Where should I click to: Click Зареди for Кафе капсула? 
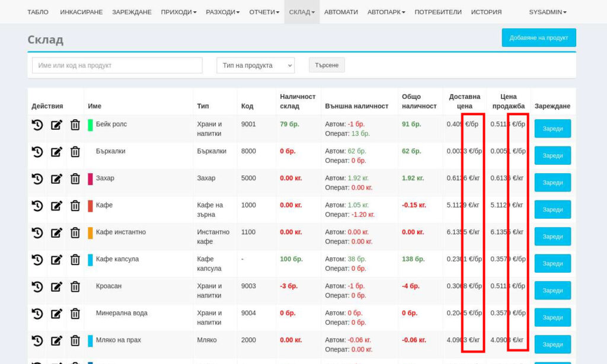[552, 263]
